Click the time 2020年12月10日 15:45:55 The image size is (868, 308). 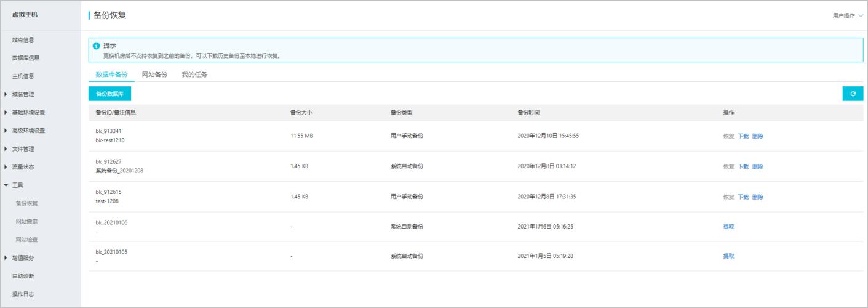pyautogui.click(x=548, y=136)
